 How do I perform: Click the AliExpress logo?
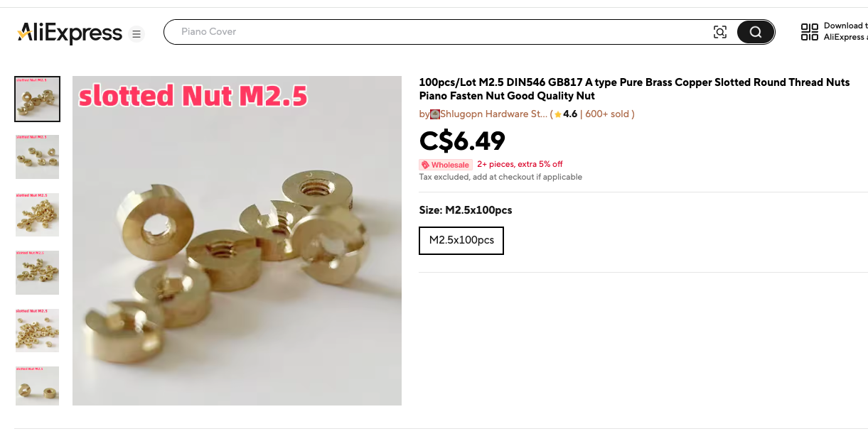coord(70,33)
